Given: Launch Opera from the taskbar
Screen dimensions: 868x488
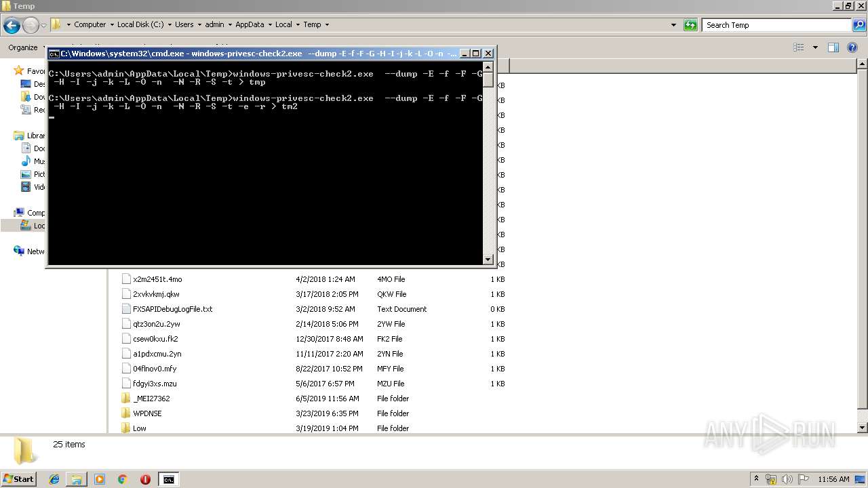Looking at the screenshot, I should click(x=145, y=479).
